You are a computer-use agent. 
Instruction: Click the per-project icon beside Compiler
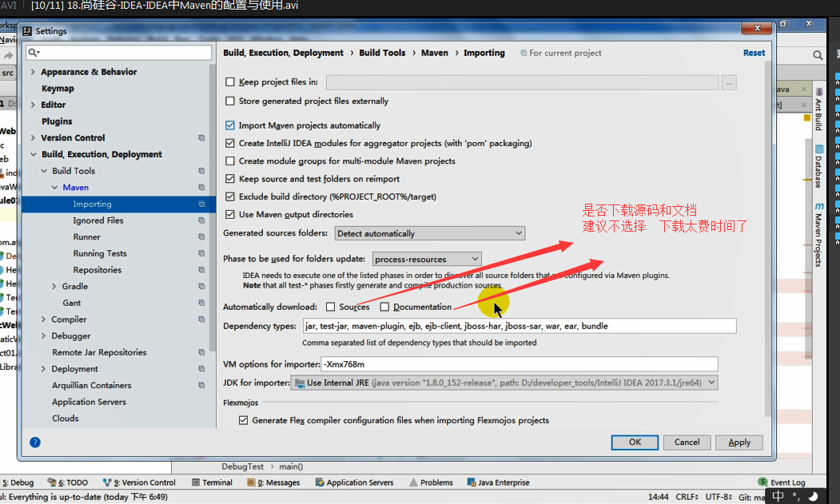[x=201, y=319]
